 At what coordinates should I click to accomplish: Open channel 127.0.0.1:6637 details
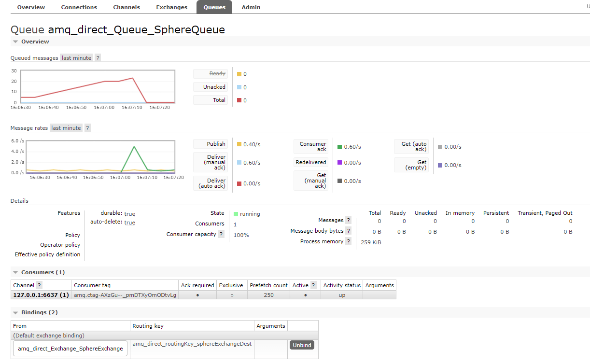(40, 294)
